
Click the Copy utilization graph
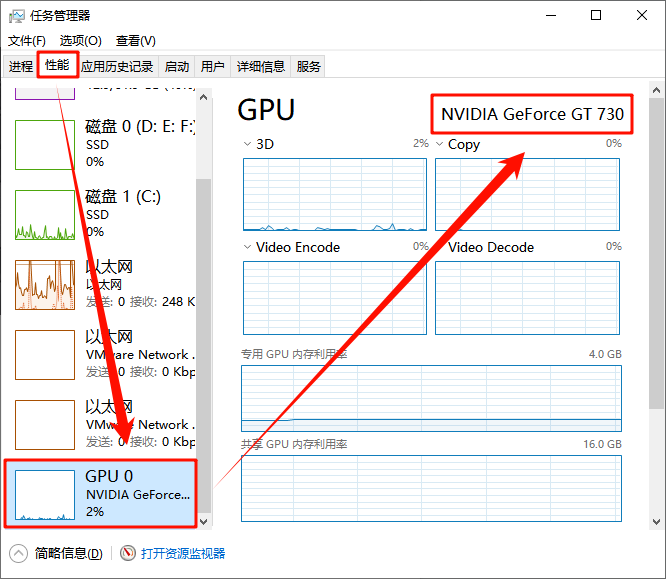[x=528, y=195]
